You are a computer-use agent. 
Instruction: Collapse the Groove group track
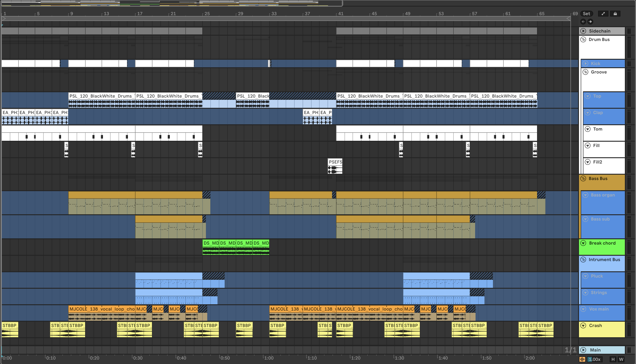tap(585, 72)
